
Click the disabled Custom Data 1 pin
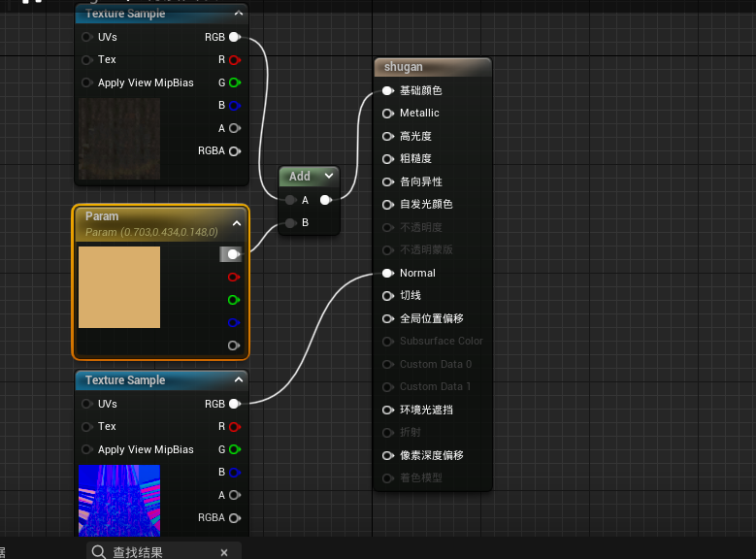coord(387,387)
